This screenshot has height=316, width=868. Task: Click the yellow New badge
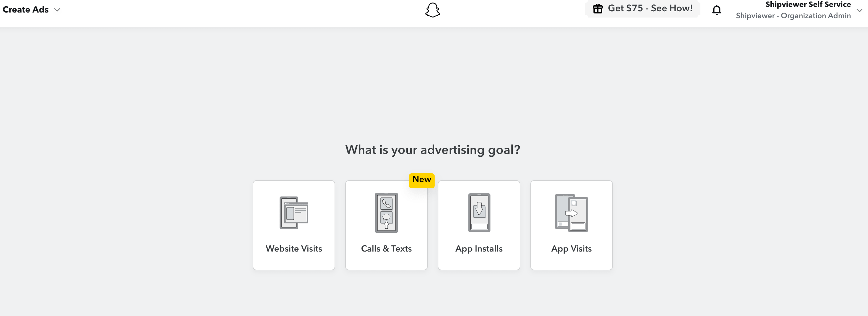pyautogui.click(x=421, y=179)
